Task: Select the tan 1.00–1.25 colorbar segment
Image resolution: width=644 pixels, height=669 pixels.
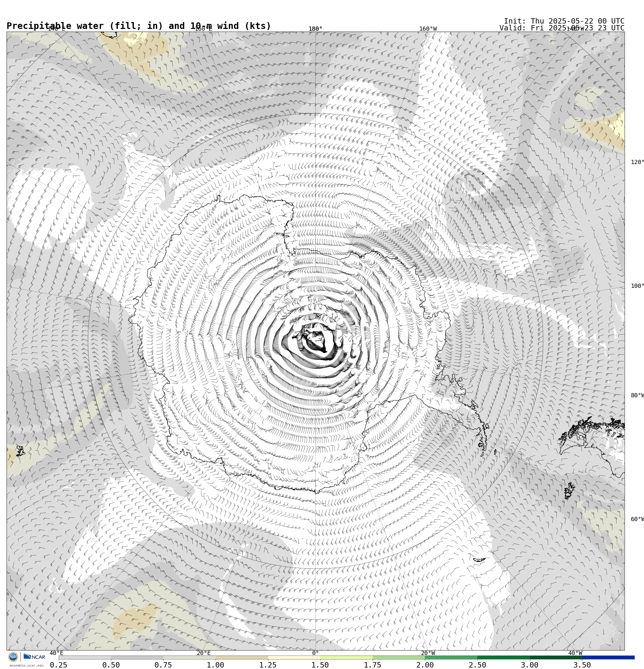Action: (x=241, y=657)
